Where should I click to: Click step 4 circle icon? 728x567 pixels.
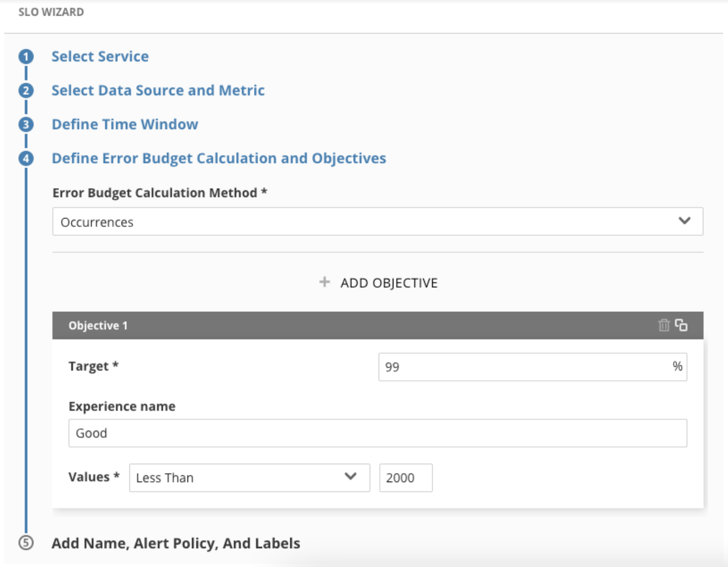[x=26, y=158]
